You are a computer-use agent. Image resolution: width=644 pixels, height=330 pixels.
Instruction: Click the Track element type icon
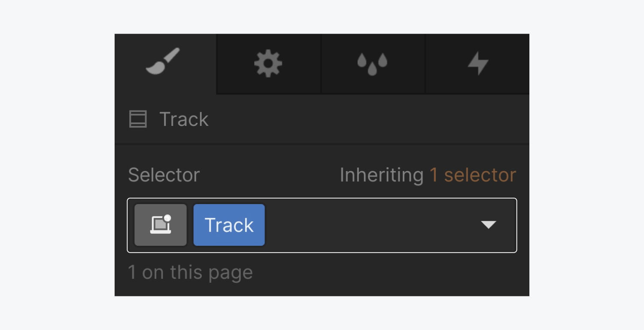click(138, 119)
